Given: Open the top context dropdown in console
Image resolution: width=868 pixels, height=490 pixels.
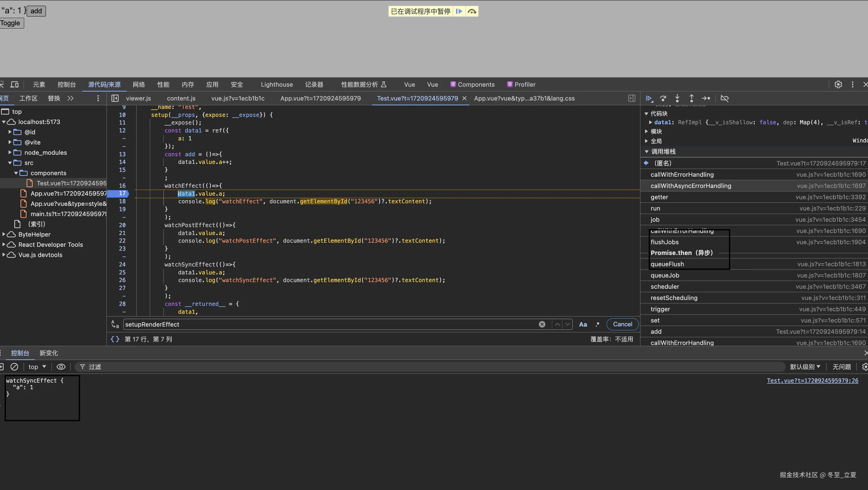Looking at the screenshot, I should click(x=37, y=366).
